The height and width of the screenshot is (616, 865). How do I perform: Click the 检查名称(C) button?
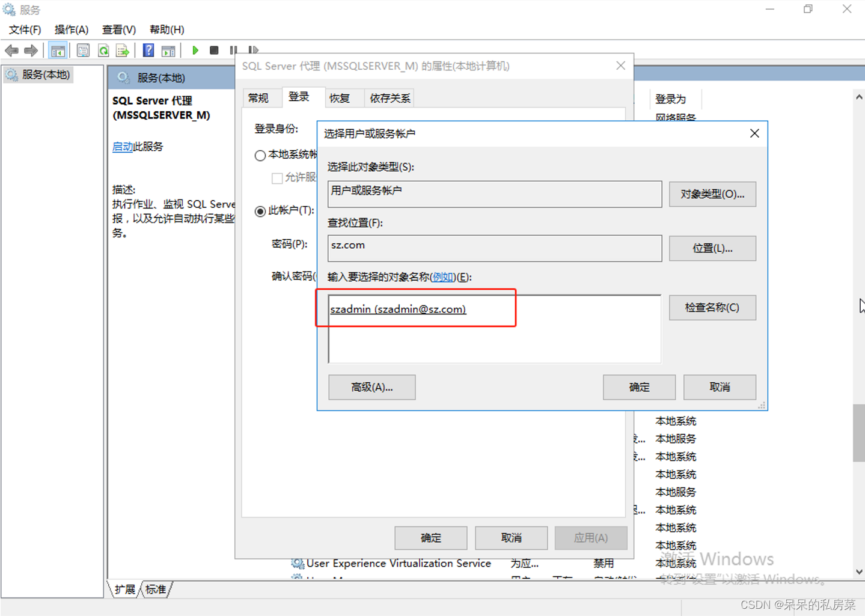pyautogui.click(x=712, y=308)
